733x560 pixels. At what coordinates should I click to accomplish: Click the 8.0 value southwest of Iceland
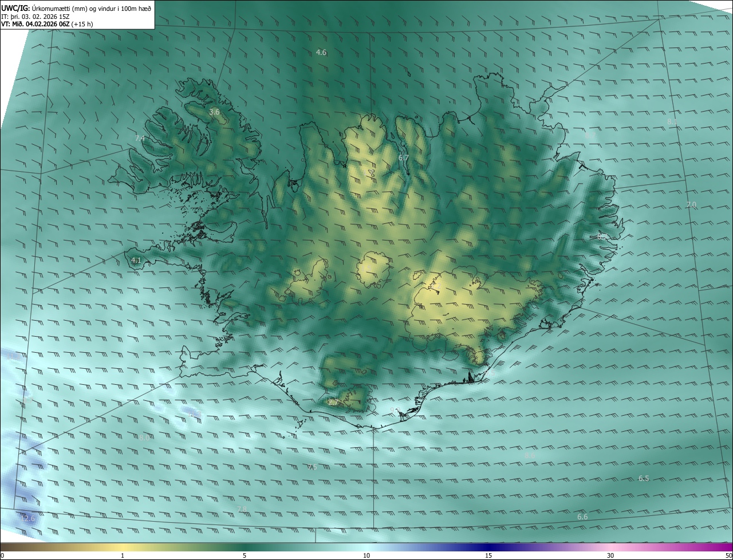point(144,438)
